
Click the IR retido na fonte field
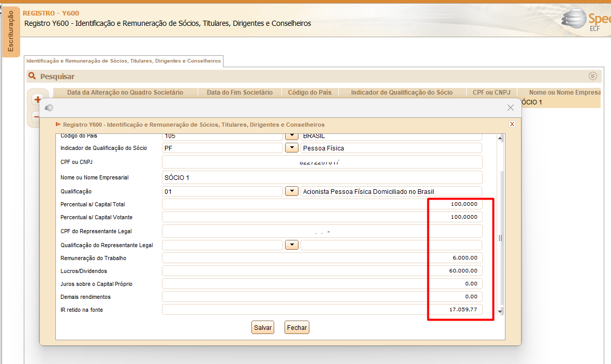[x=322, y=310]
